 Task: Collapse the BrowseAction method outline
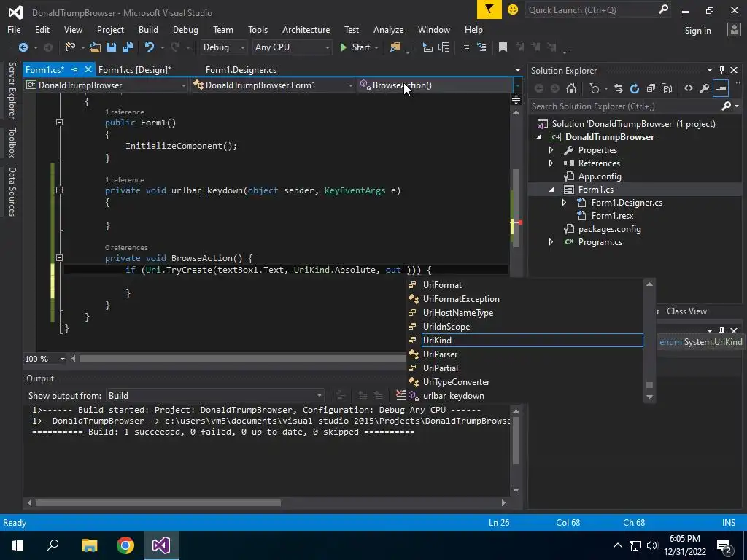point(59,258)
